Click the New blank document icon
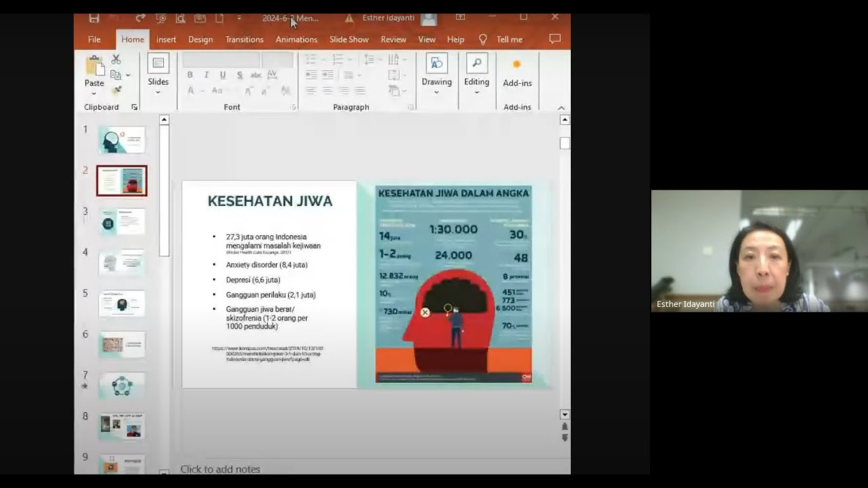 point(219,18)
